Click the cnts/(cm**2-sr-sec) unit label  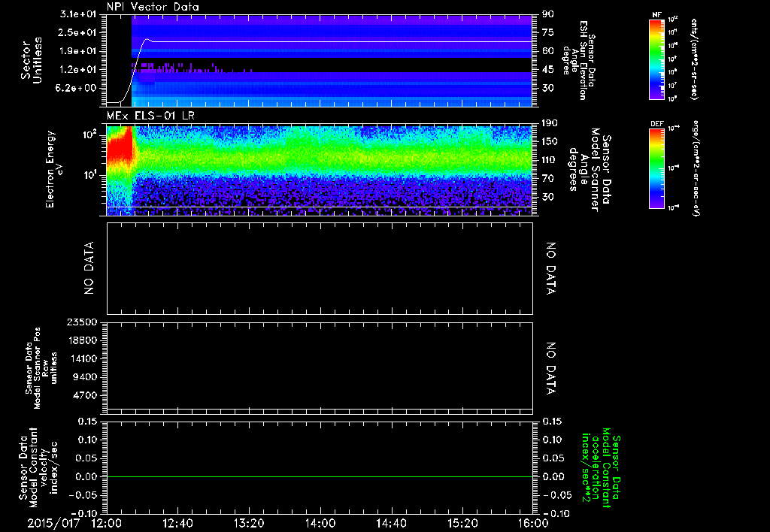pos(694,59)
